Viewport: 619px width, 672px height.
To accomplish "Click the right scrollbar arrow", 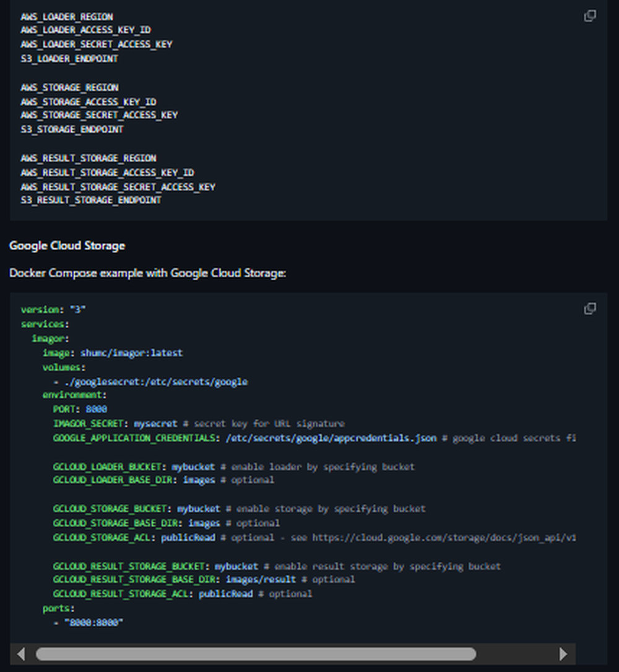I will point(563,654).
